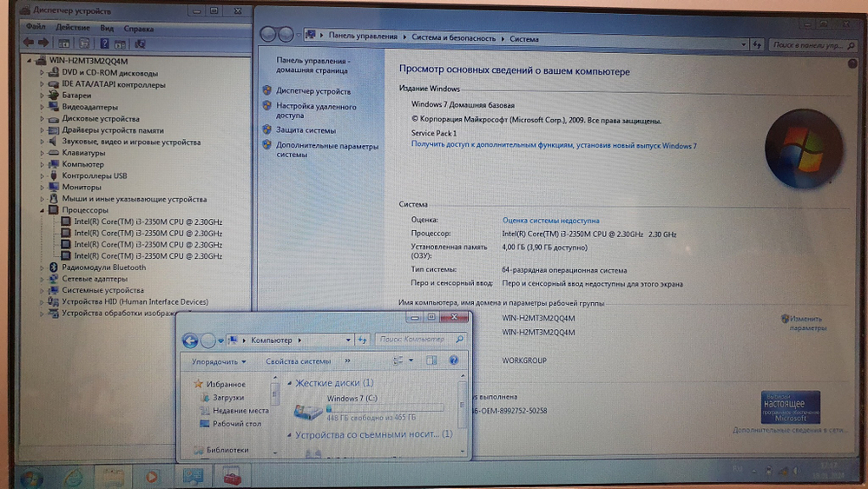
Task: Open the address bar history dropdown in System window
Action: pyautogui.click(x=744, y=44)
